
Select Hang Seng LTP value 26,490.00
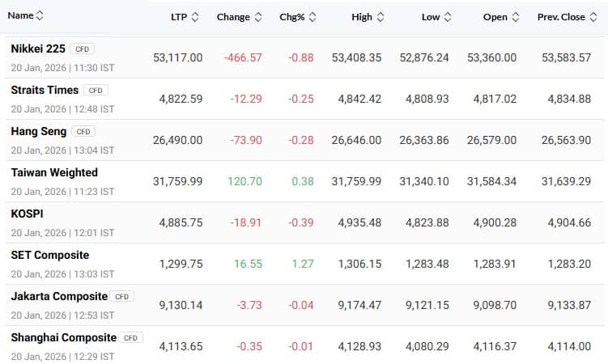click(177, 140)
